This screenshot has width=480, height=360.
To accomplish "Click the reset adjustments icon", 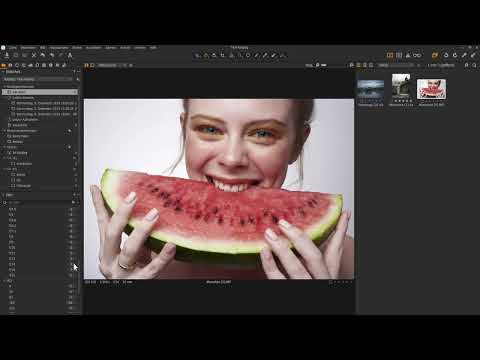I will [446, 55].
